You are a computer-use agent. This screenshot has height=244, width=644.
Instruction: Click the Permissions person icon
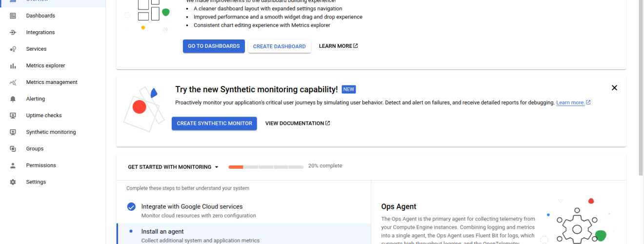pos(13,165)
